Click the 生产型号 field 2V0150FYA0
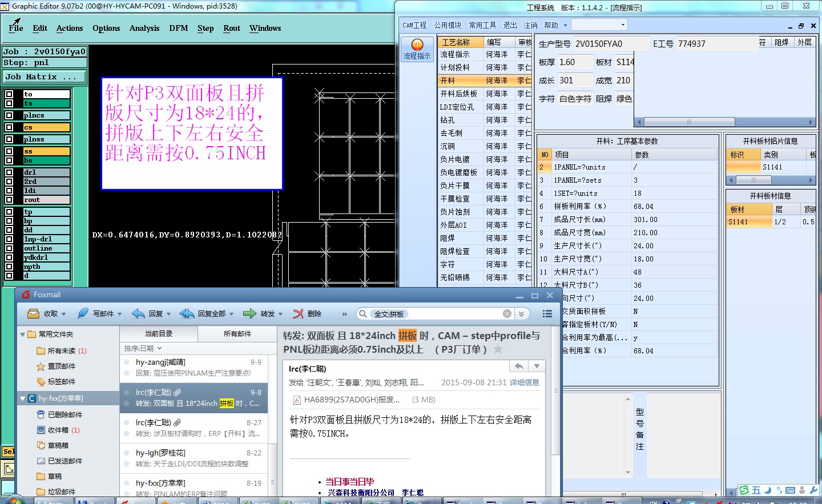 [x=611, y=43]
